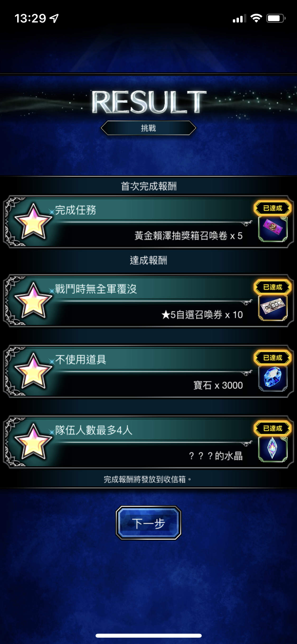This screenshot has height=644, width=297.
Task: Click the ★5 select summon ticket icon
Action: coord(273,308)
